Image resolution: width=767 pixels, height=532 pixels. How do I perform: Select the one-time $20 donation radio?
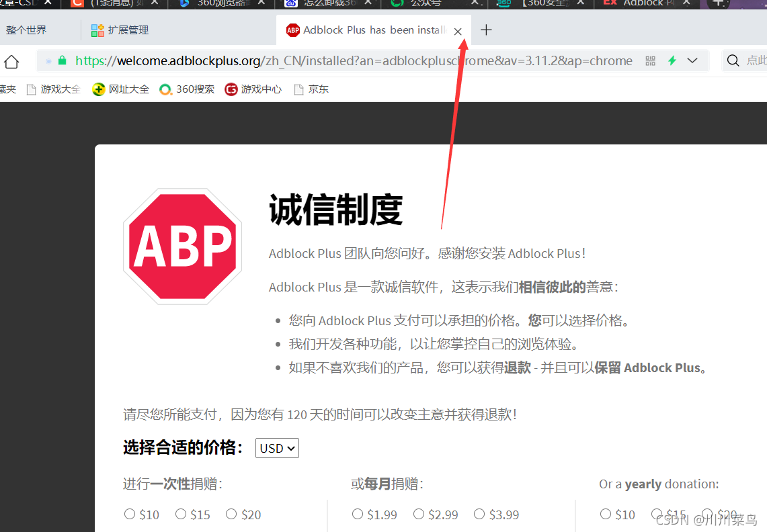[231, 514]
